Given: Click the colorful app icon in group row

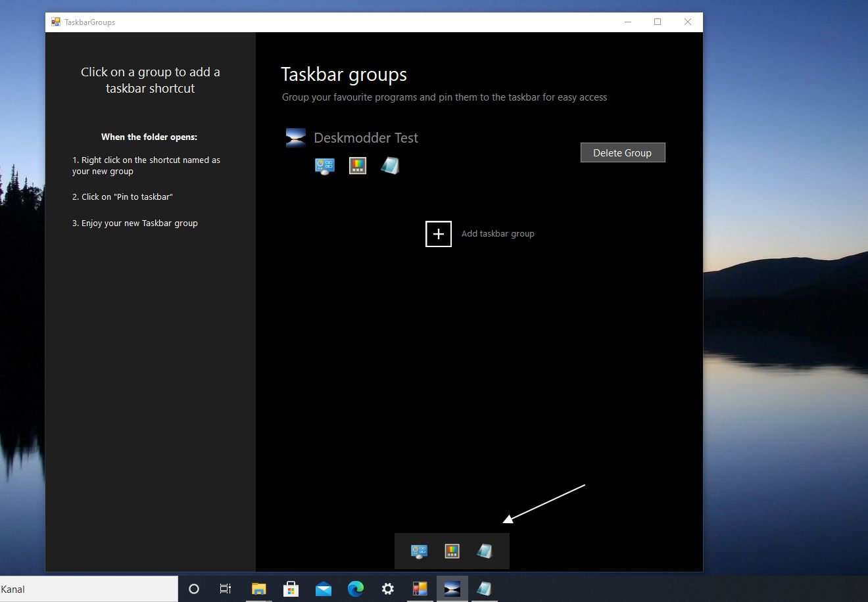Looking at the screenshot, I should [x=358, y=166].
